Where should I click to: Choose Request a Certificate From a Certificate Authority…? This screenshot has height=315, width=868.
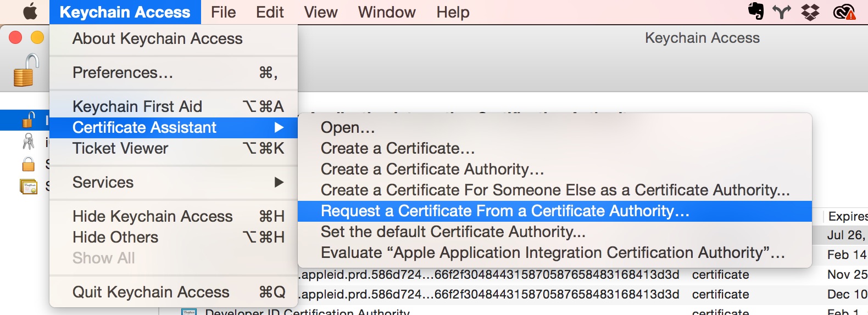(x=555, y=211)
